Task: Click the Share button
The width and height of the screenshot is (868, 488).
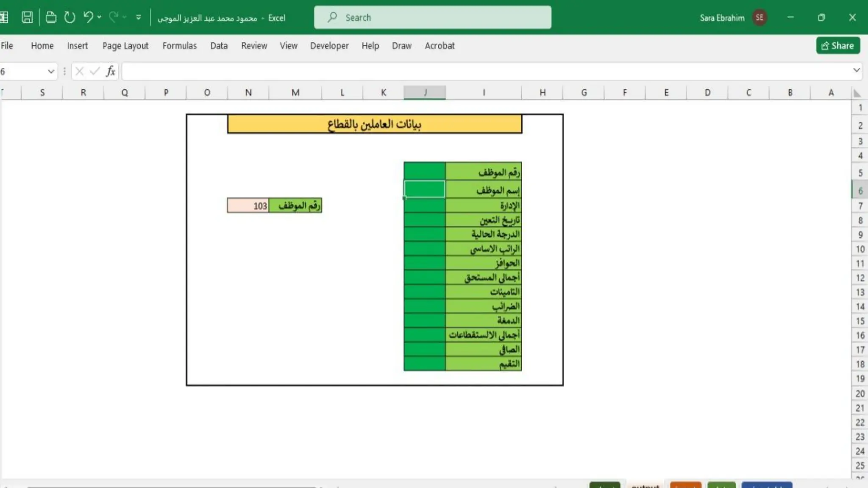Action: [837, 46]
